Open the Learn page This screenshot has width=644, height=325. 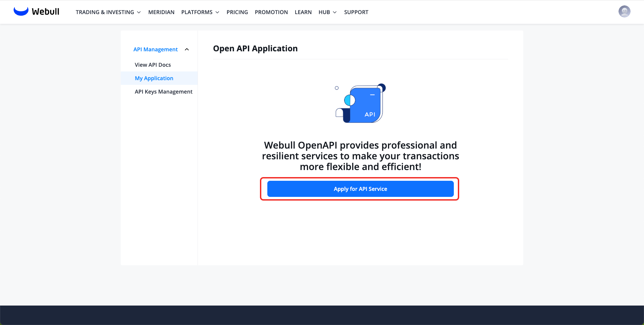[303, 12]
